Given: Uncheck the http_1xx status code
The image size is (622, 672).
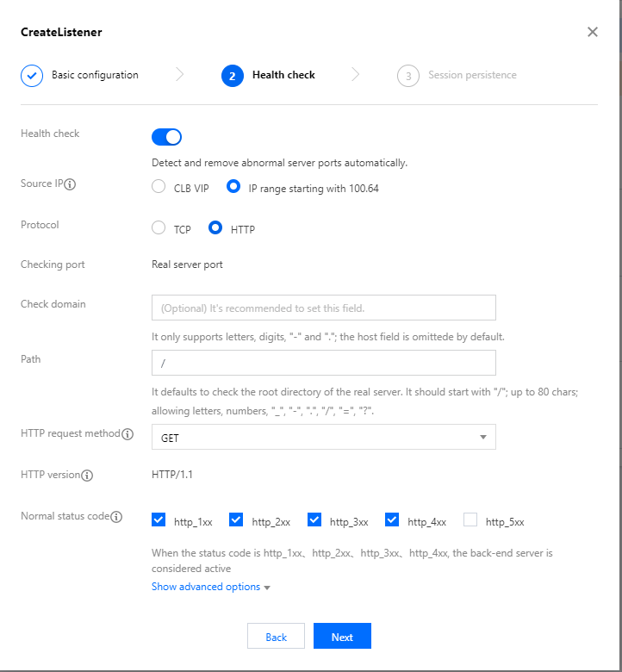Looking at the screenshot, I should [159, 520].
